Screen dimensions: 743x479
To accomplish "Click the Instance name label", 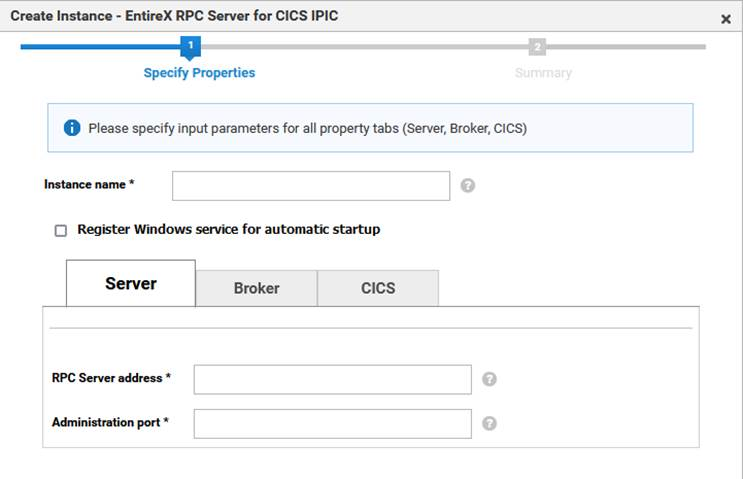I will (89, 184).
